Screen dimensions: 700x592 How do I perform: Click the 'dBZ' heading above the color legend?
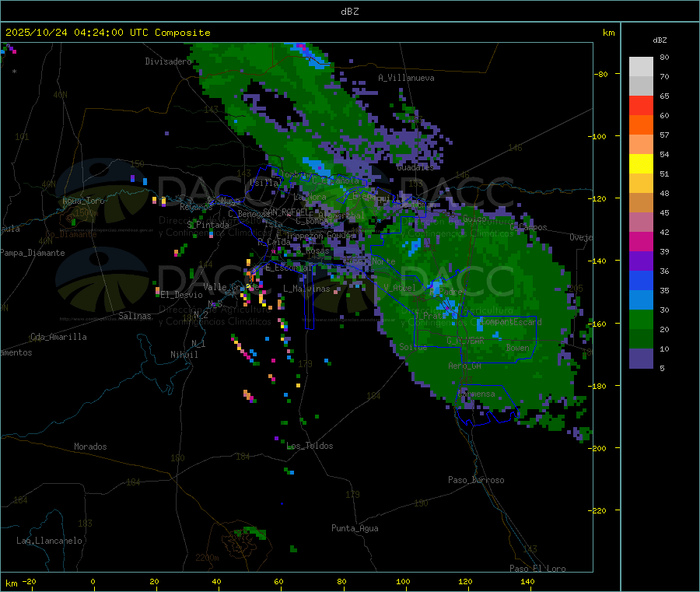[660, 40]
